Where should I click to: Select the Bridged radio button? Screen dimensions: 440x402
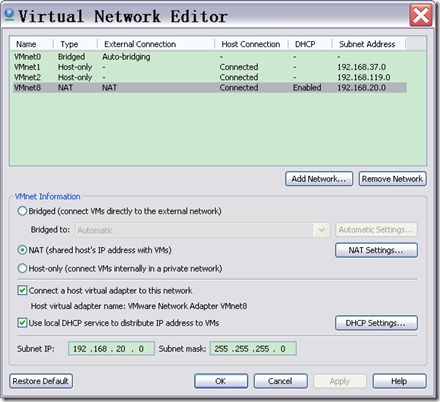click(22, 211)
